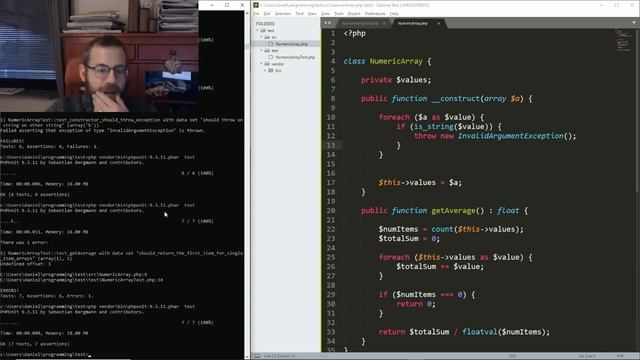The image size is (640, 360).
Task: Open the Selection menu
Action: pos(282,13)
